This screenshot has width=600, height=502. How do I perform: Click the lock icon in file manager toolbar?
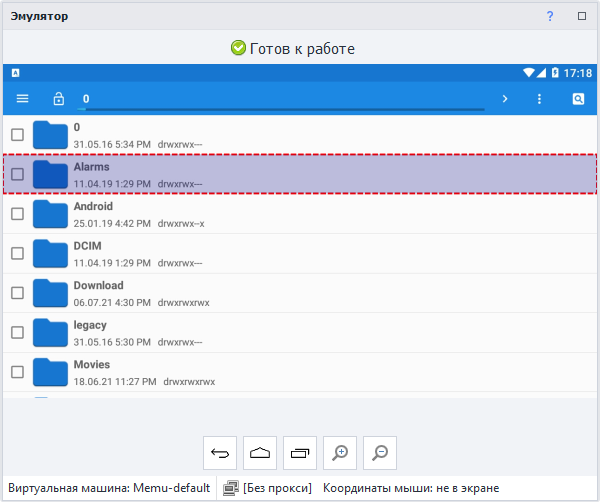coord(58,99)
